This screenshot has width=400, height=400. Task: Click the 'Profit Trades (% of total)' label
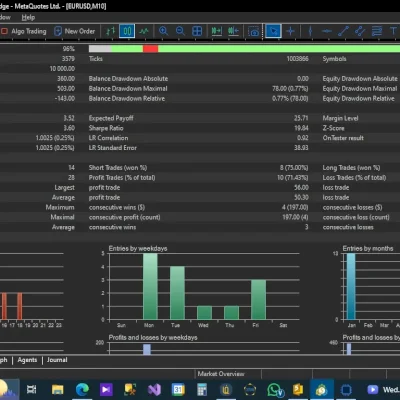[x=122, y=178]
